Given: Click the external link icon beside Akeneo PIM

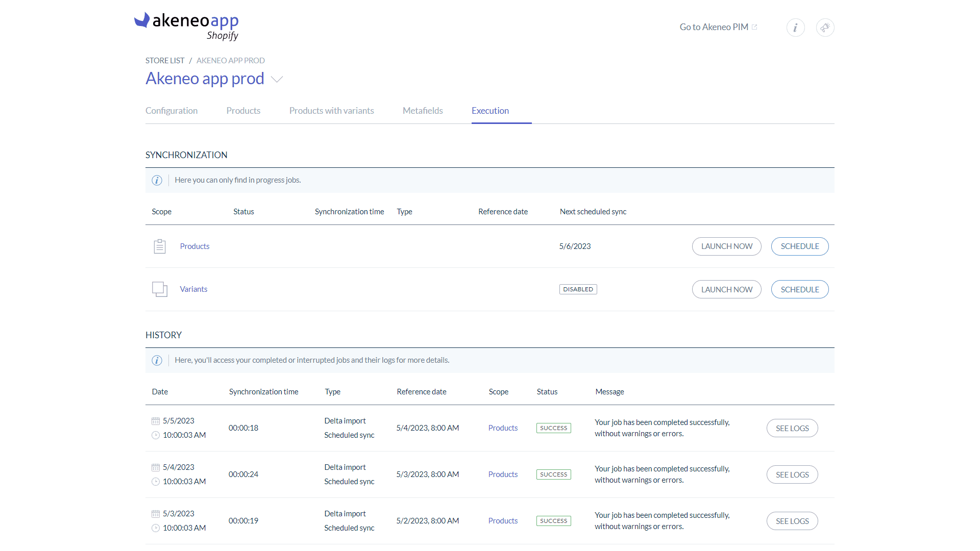Looking at the screenshot, I should point(754,27).
